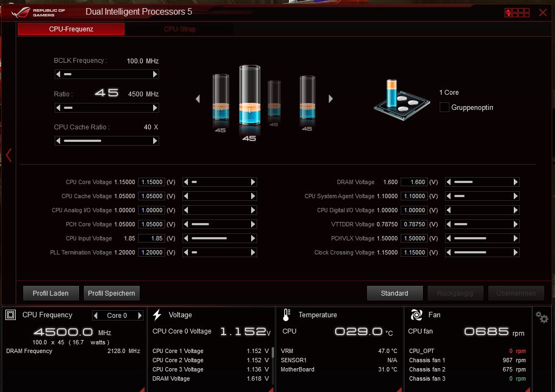This screenshot has width=555, height=392.
Task: Click the CPU Core Voltage input field
Action: click(x=152, y=182)
